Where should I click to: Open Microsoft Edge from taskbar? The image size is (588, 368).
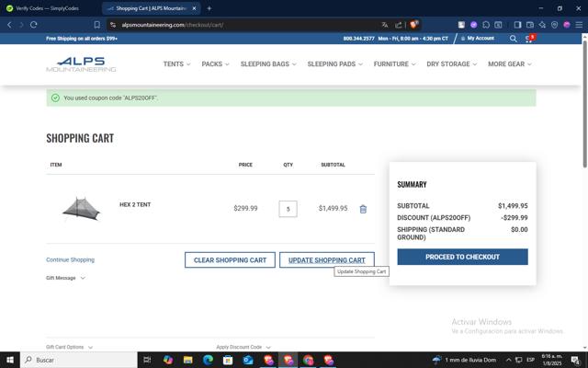click(208, 360)
